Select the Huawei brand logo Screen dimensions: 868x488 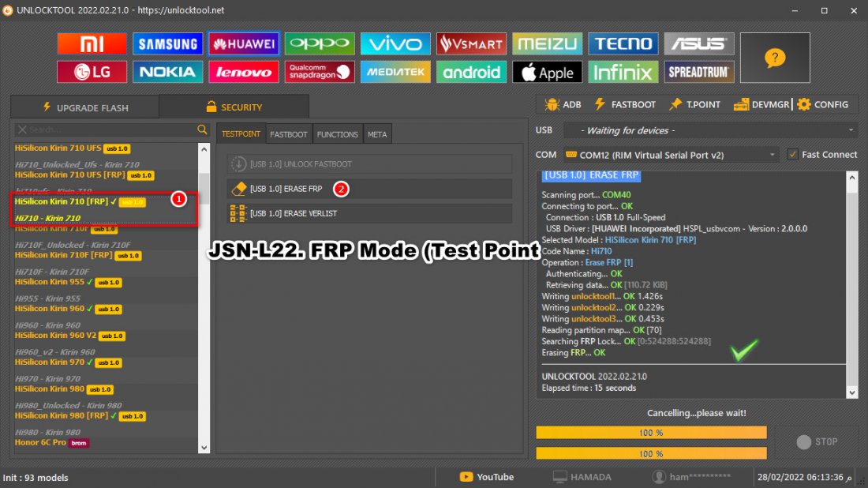coord(244,43)
